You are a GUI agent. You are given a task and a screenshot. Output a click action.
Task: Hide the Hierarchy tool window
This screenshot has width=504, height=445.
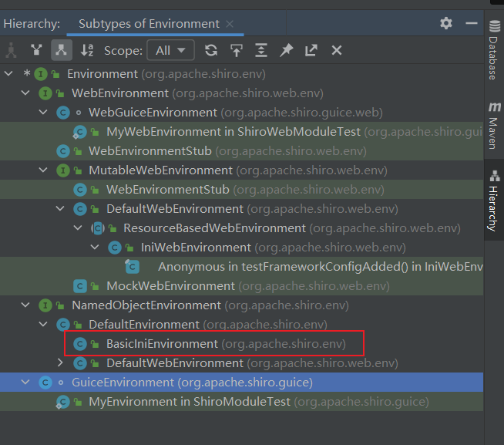(x=471, y=23)
